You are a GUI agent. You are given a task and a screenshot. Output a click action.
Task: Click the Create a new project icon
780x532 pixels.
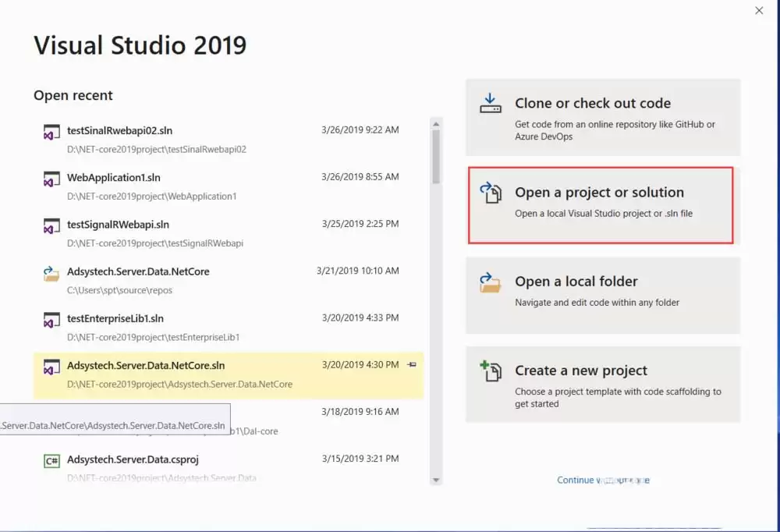(x=491, y=373)
